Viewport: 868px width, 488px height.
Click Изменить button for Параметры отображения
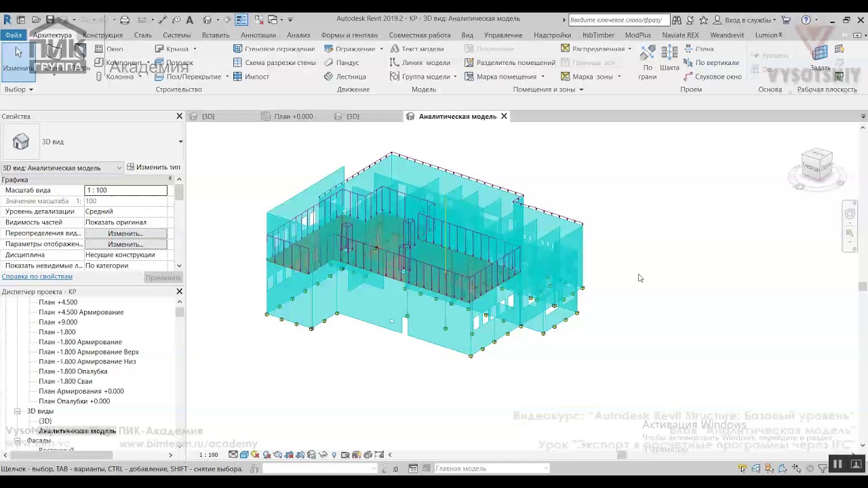[125, 244]
